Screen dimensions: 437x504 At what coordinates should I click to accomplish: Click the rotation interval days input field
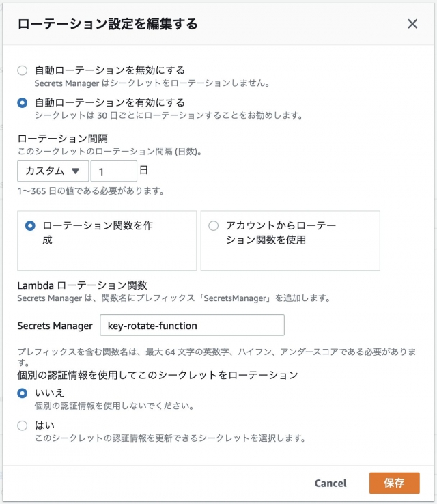coord(114,171)
